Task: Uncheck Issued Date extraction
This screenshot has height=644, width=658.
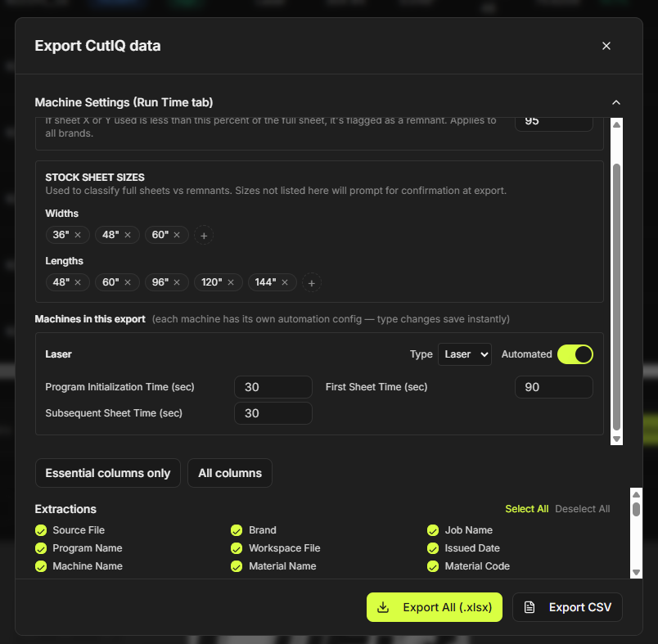Action: click(x=433, y=548)
